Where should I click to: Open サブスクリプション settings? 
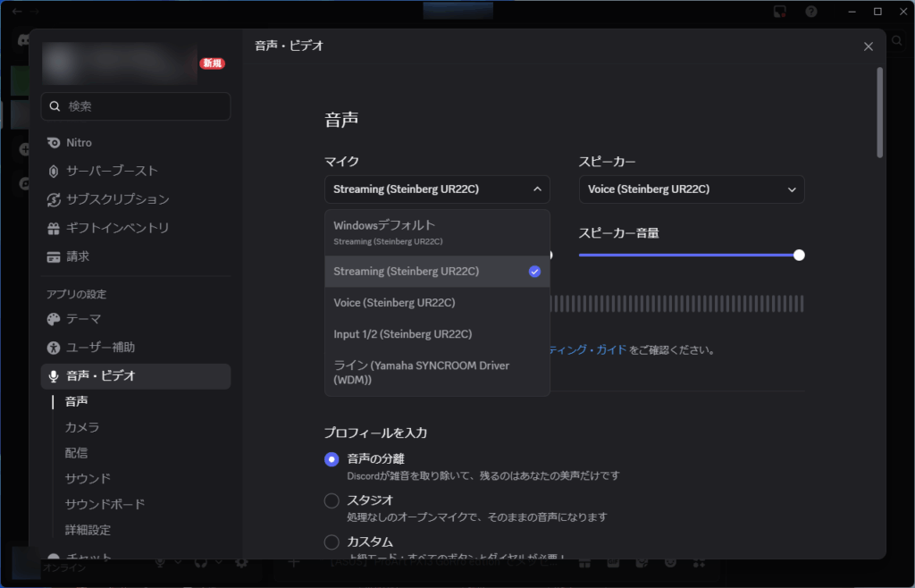click(136, 199)
